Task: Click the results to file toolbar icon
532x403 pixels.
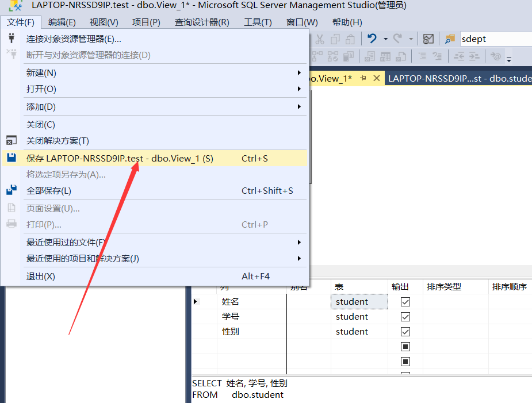Action: point(401,56)
